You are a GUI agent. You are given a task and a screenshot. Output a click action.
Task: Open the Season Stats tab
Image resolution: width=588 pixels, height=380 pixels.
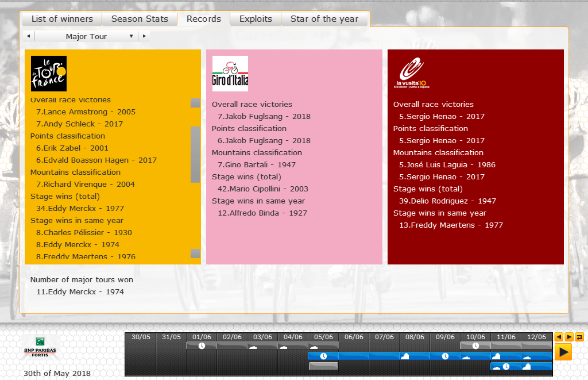pyautogui.click(x=140, y=19)
